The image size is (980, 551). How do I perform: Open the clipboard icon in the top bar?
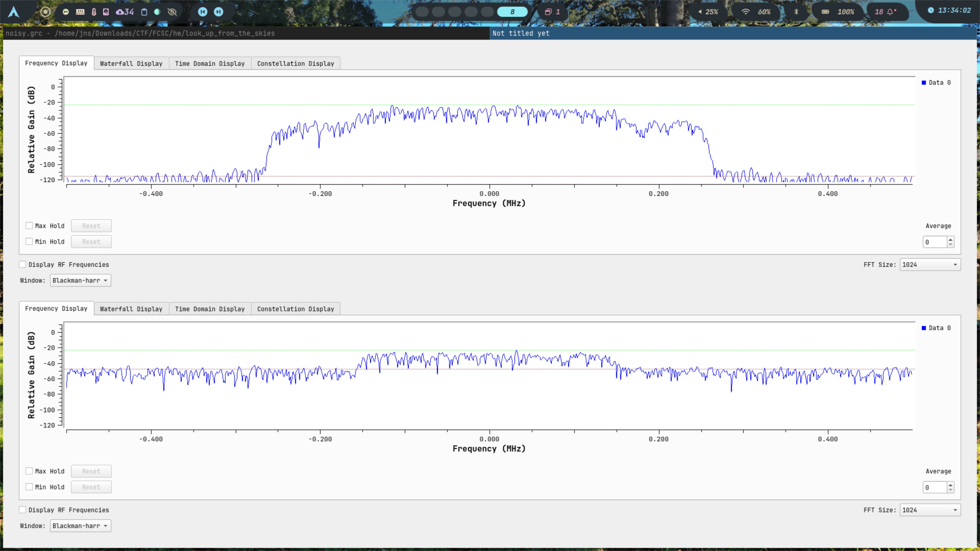(144, 12)
